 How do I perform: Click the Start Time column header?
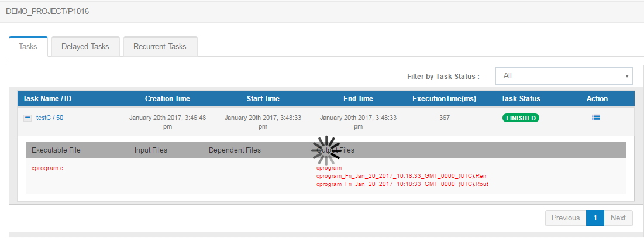[263, 98]
